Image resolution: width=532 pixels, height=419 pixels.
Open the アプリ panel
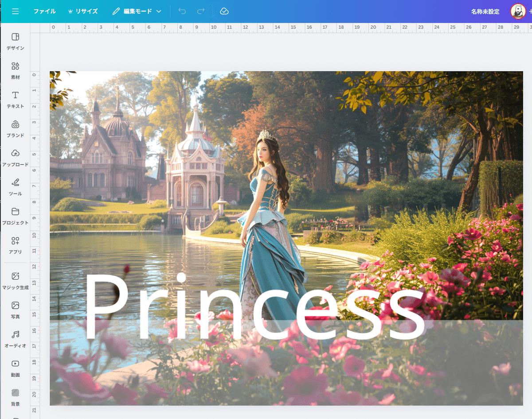pos(16,245)
